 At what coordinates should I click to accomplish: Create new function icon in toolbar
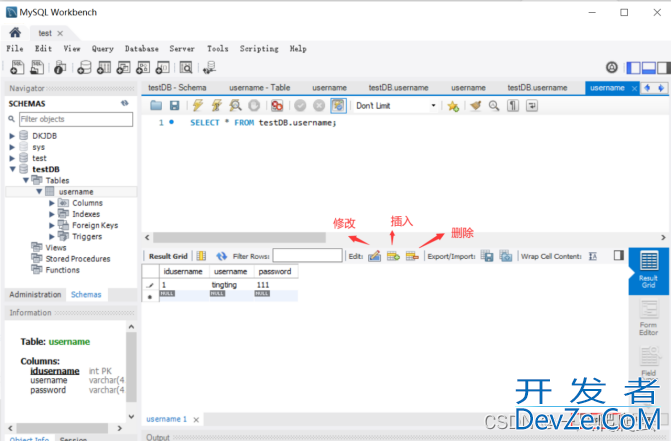pyautogui.click(x=163, y=68)
